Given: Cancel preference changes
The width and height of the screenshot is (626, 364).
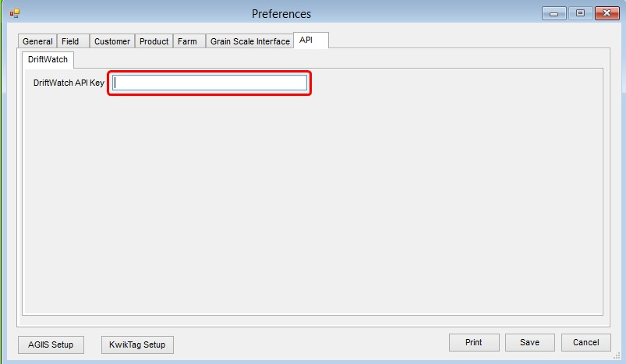Looking at the screenshot, I should click(586, 342).
